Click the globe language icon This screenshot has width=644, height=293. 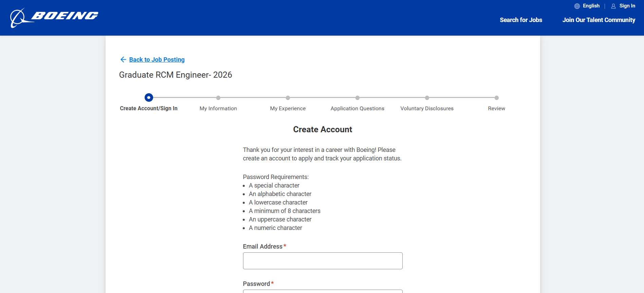577,6
